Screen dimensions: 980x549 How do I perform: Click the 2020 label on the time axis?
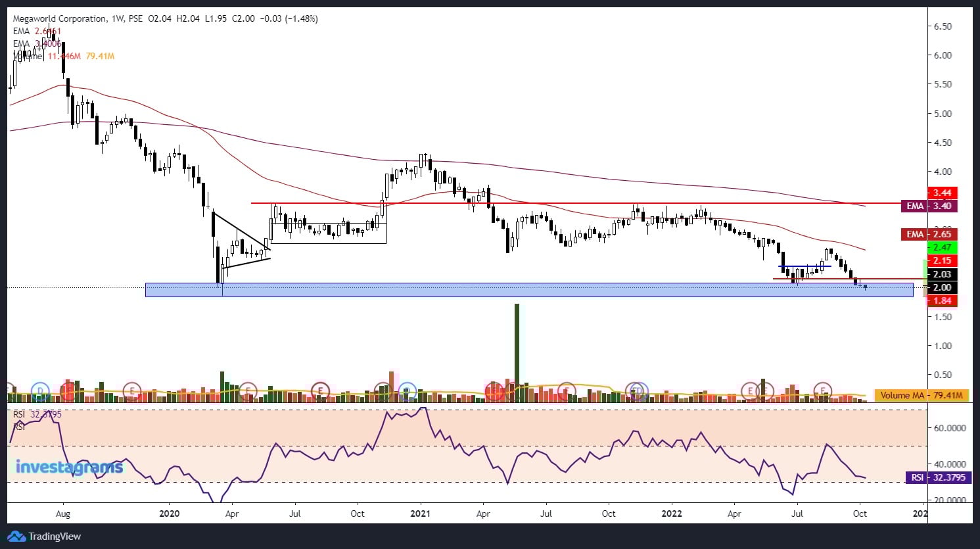click(169, 513)
